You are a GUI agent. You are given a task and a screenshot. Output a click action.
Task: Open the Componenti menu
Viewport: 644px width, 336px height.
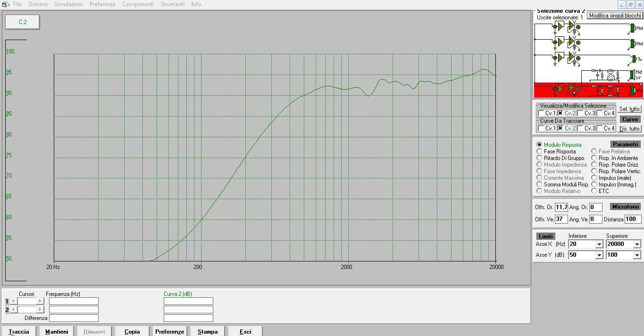(x=138, y=4)
